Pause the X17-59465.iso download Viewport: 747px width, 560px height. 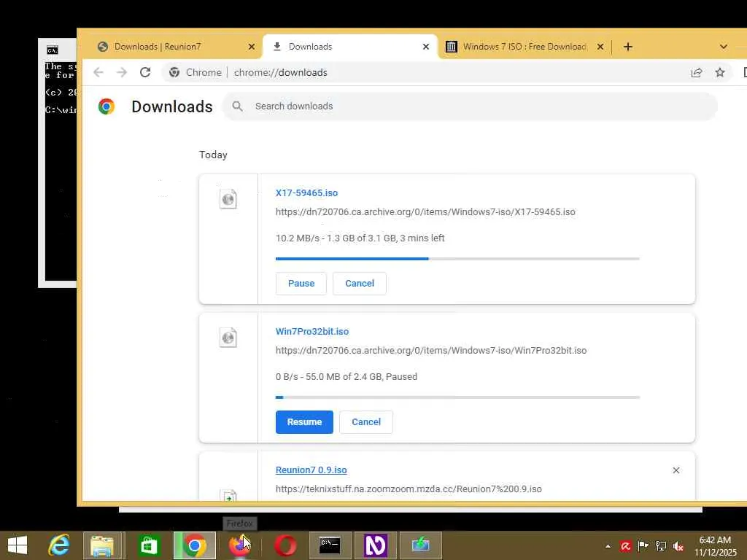pyautogui.click(x=301, y=284)
